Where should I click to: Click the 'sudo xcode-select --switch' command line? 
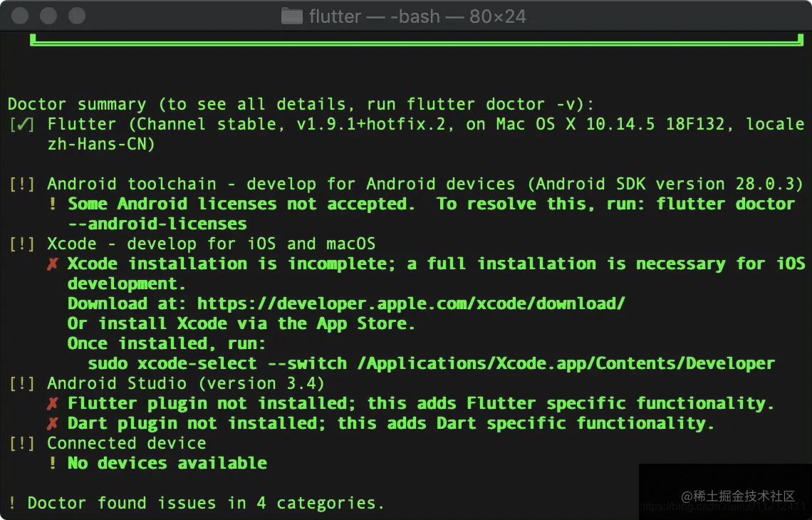(432, 363)
